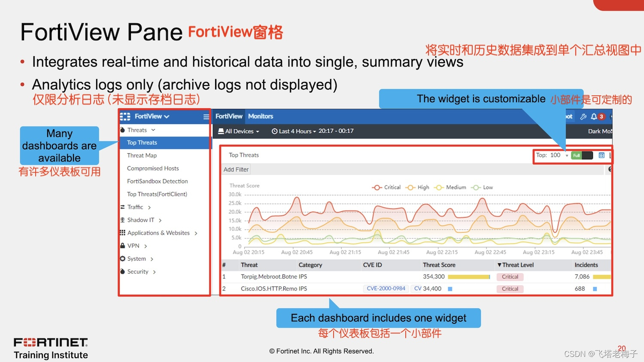This screenshot has height=362, width=644.
Task: Select Top Threats in sidebar
Action: (x=165, y=143)
